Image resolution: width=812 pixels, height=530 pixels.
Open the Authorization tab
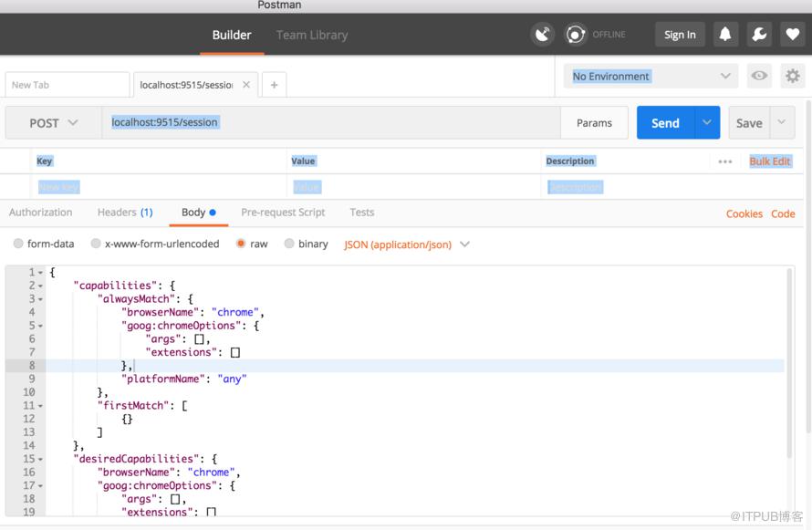click(40, 213)
